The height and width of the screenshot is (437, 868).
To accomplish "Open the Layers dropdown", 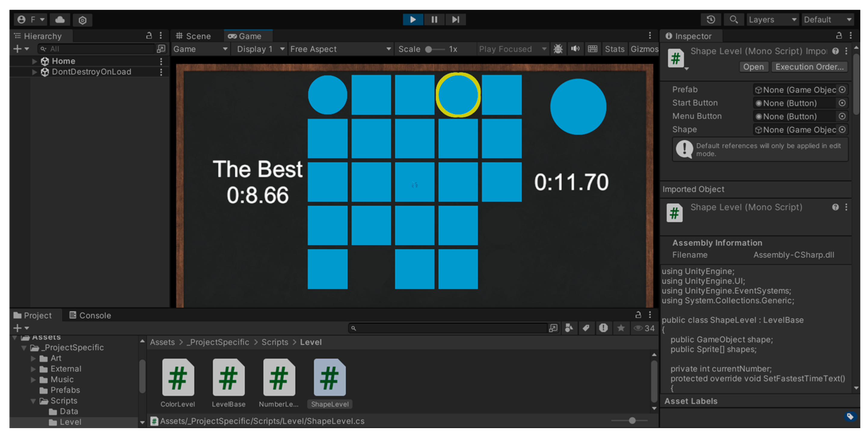I will point(772,20).
